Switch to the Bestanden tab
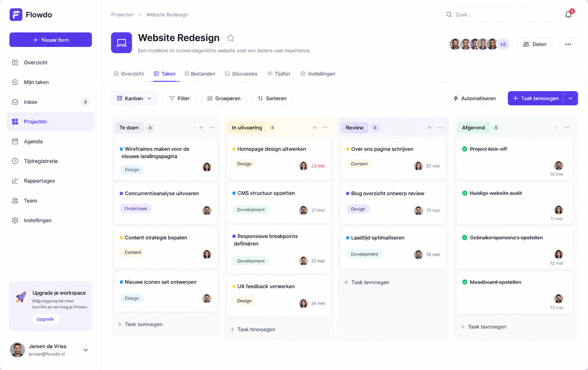 click(200, 74)
